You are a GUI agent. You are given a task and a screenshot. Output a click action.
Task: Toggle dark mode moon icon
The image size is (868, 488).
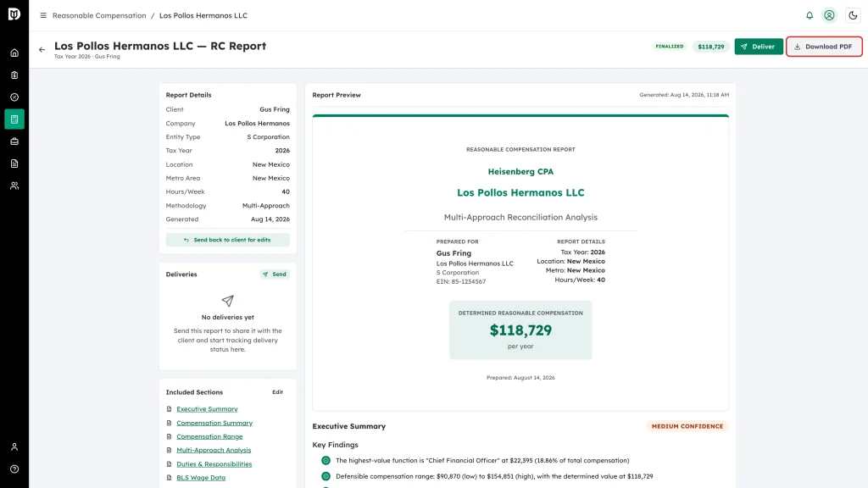pyautogui.click(x=853, y=15)
